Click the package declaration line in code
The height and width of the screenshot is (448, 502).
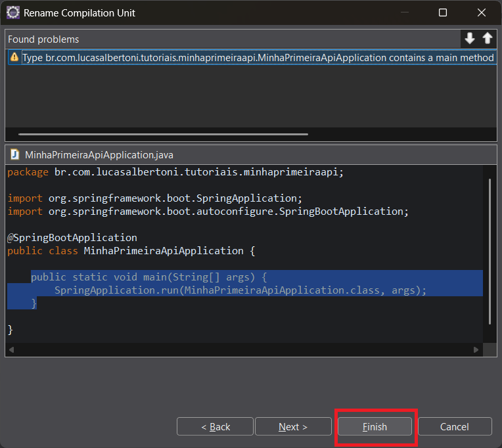click(175, 172)
